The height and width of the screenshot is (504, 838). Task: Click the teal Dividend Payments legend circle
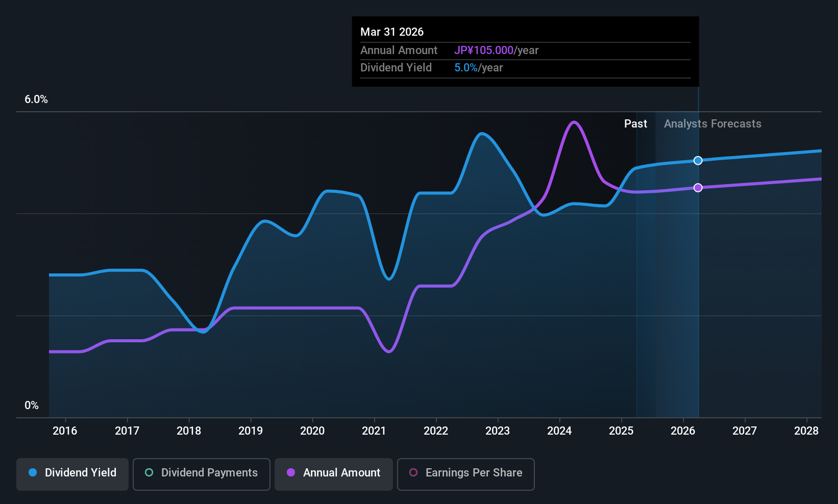[149, 472]
